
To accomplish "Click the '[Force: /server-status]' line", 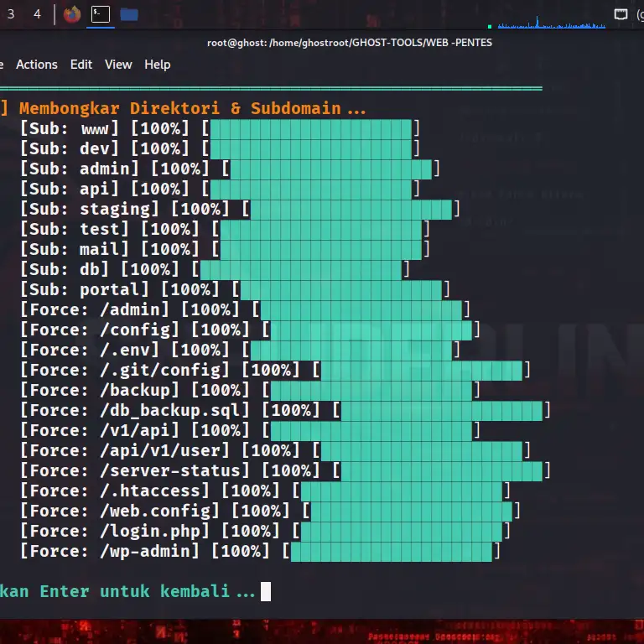I will pyautogui.click(x=285, y=470).
